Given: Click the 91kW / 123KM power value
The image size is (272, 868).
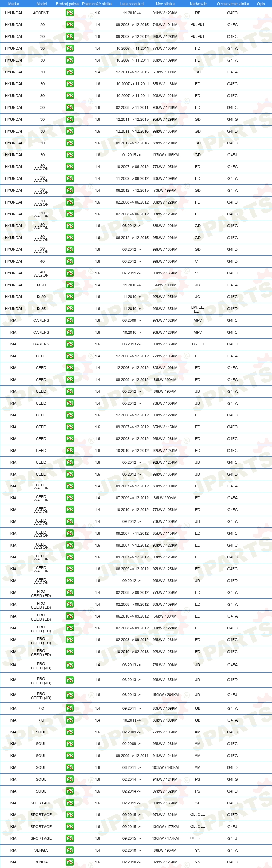Looking at the screenshot, I should coord(165,13).
